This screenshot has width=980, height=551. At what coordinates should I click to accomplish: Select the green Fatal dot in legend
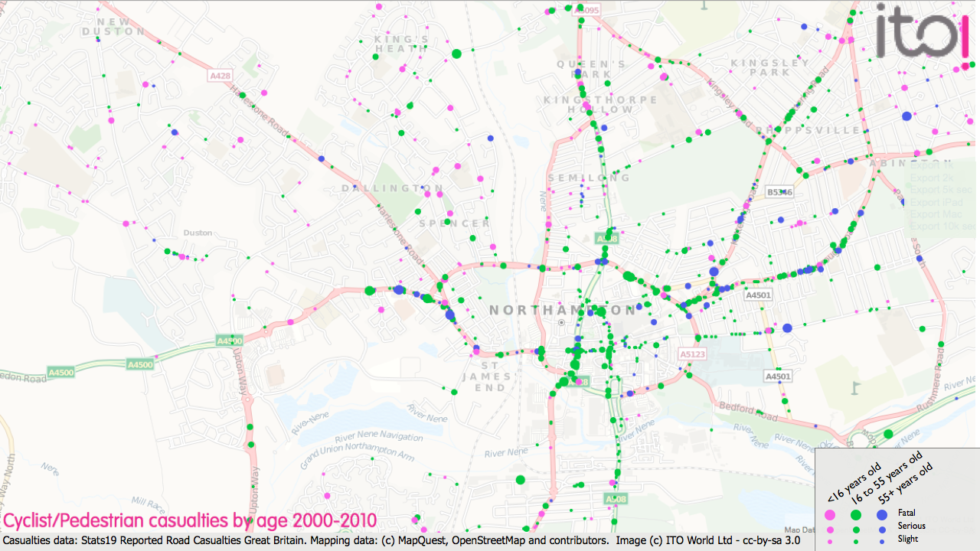[856, 514]
